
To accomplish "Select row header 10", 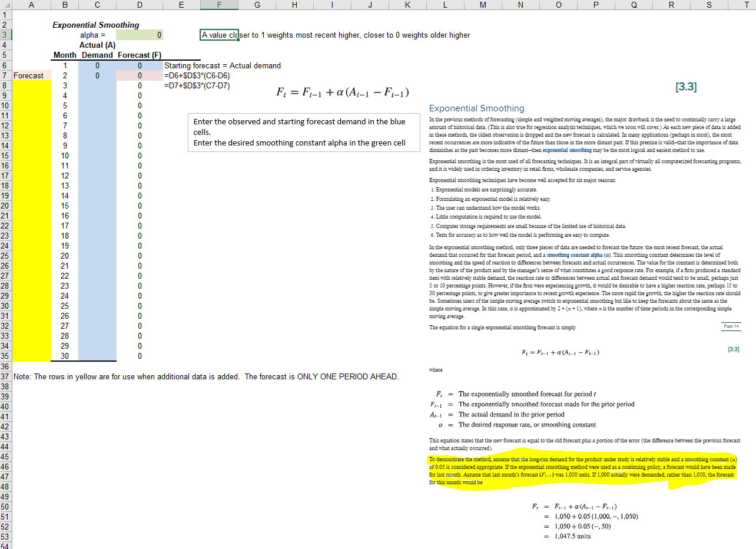I will click(6, 105).
